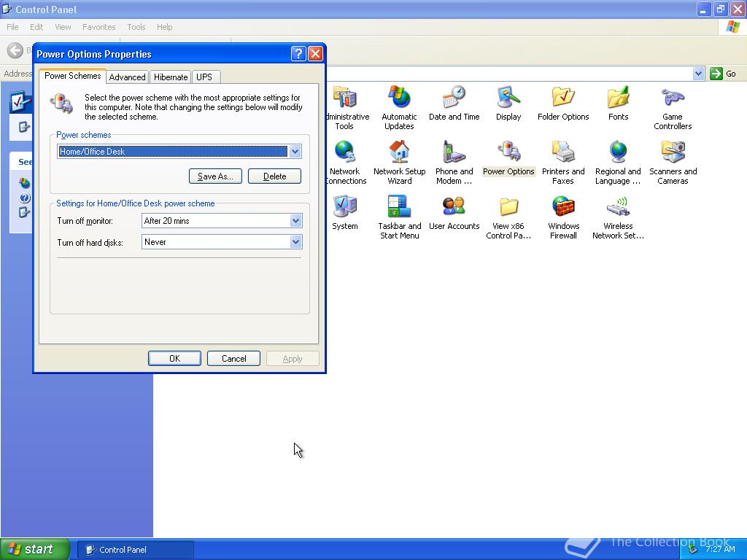Image resolution: width=747 pixels, height=560 pixels.
Task: Open the File menu
Action: [12, 27]
